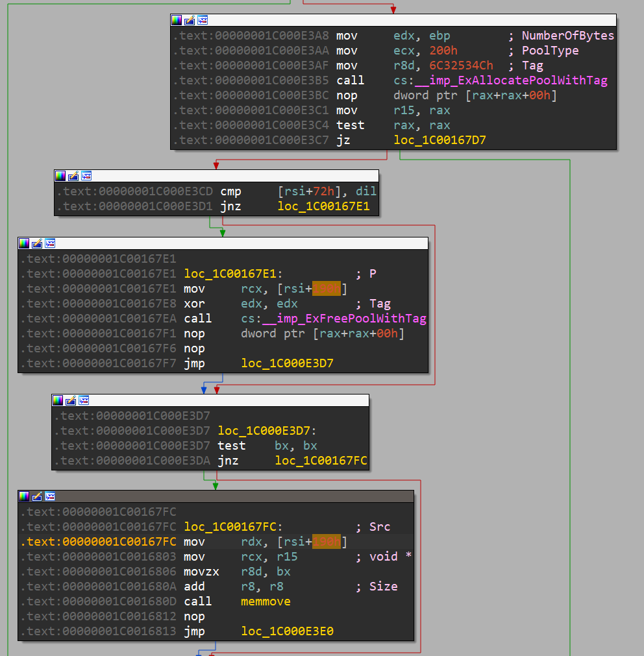Click highlighted 190h offset in the memmove block
Screen dimensions: 644x656
[x=327, y=542]
